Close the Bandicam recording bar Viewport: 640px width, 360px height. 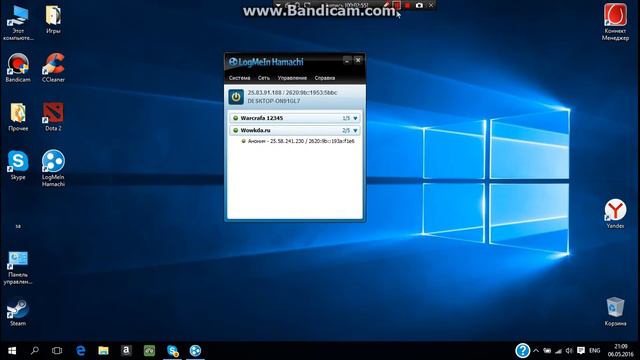431,5
